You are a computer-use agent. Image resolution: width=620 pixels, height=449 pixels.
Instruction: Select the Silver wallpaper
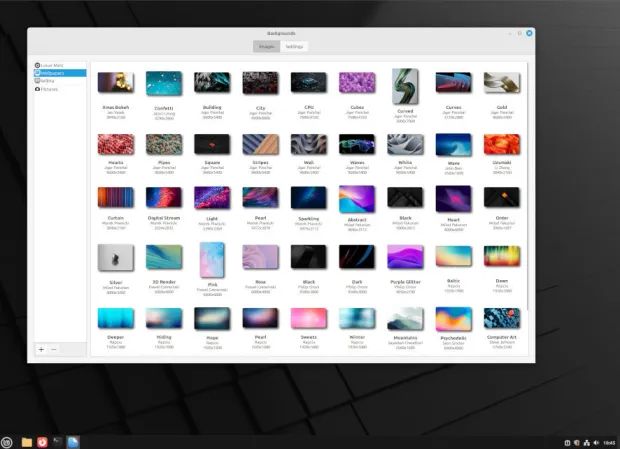click(x=116, y=258)
